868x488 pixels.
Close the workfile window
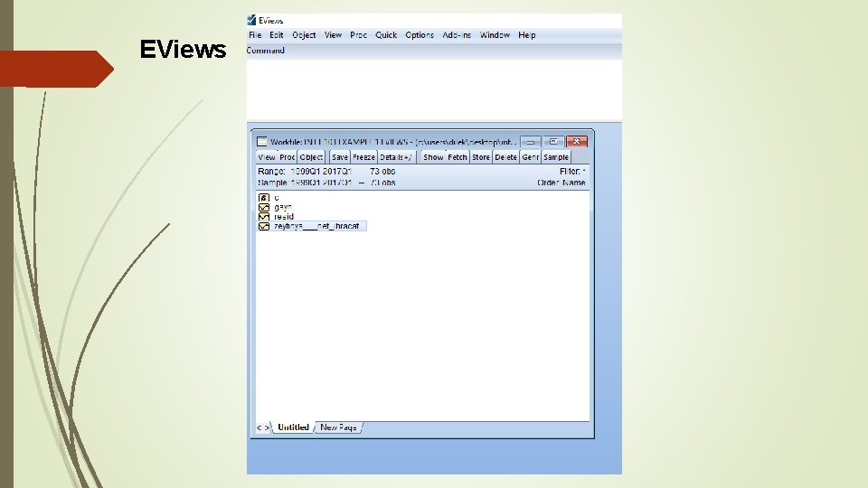coord(576,142)
